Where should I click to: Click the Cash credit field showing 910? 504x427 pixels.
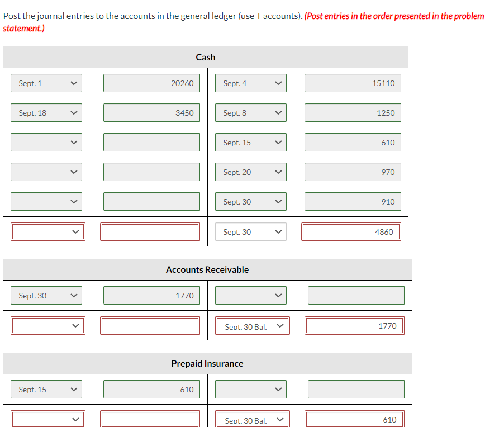click(x=353, y=202)
